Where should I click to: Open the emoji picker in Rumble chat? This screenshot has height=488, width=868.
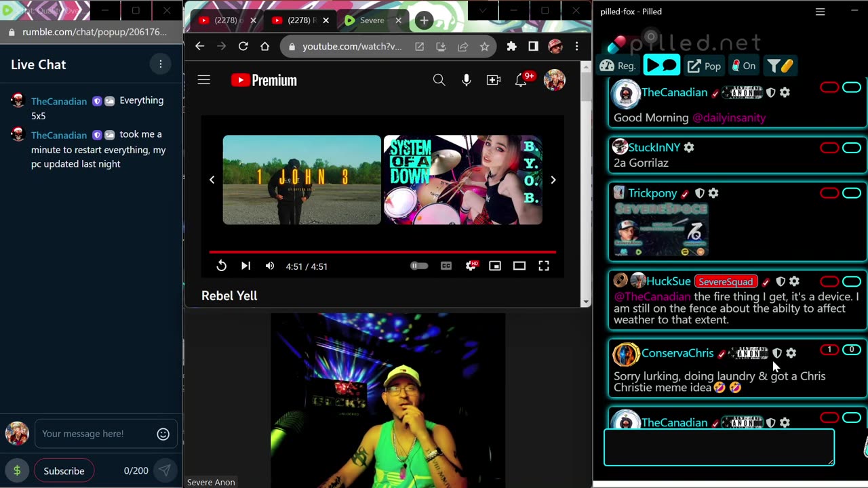(x=163, y=434)
